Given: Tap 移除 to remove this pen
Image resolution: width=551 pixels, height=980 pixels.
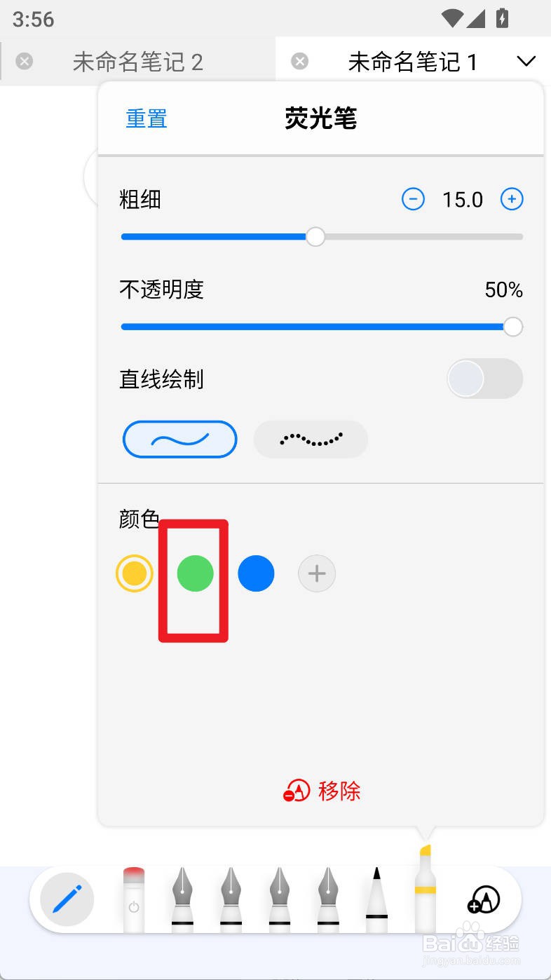Looking at the screenshot, I should [x=322, y=791].
